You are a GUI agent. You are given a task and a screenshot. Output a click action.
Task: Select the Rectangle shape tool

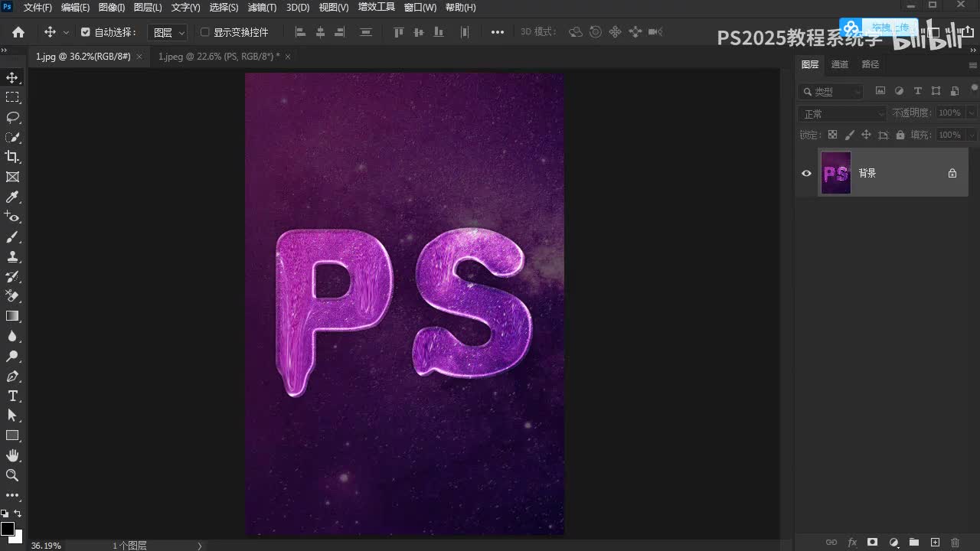[12, 435]
